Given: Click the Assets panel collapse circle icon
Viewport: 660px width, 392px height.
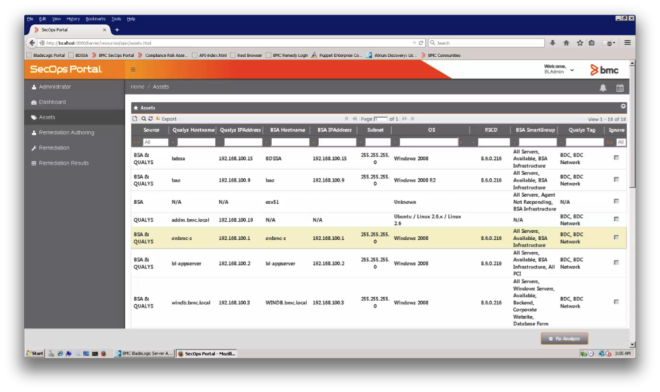Looking at the screenshot, I should [x=623, y=107].
